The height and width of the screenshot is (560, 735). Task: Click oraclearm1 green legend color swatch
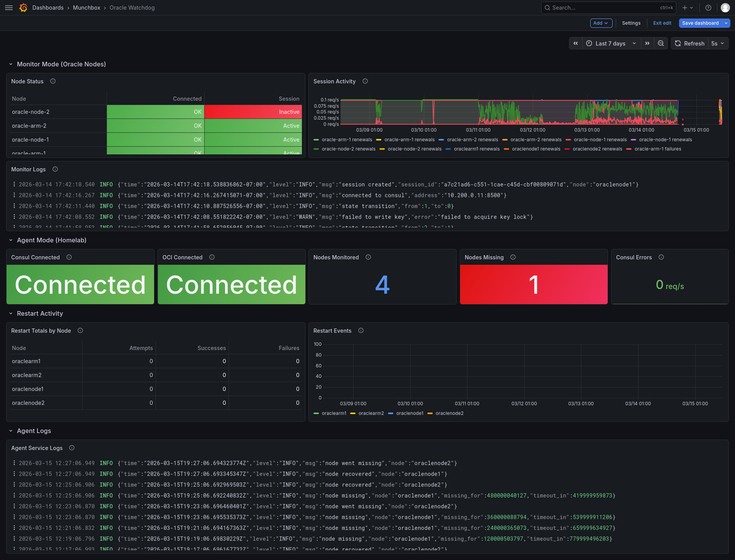316,413
